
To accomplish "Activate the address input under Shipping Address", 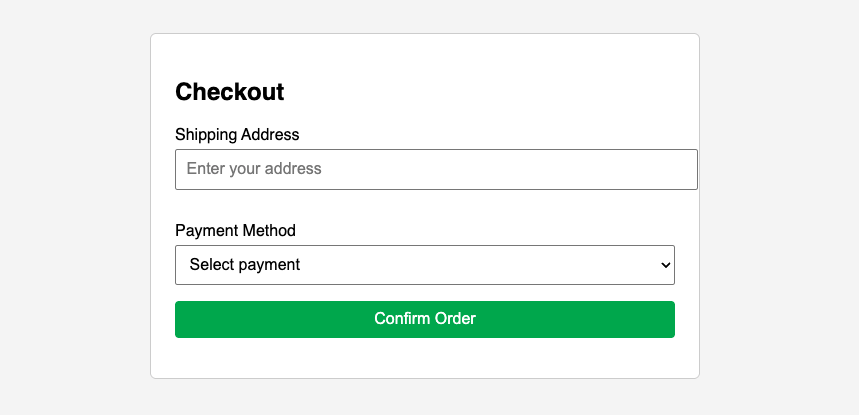I will [x=436, y=169].
